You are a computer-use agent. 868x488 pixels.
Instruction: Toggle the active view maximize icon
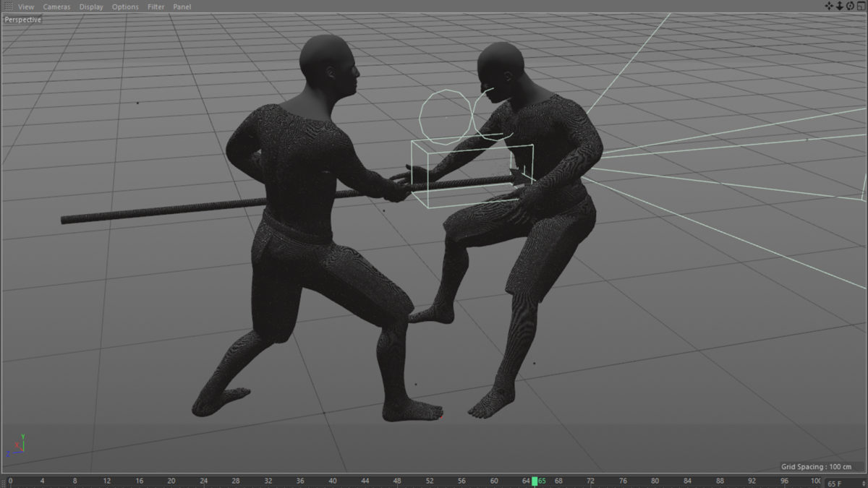[x=861, y=6]
